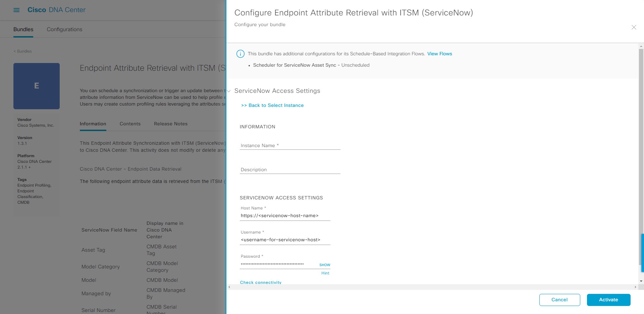Viewport: 644px width, 314px height.
Task: Close the configuration slide-in panel
Action: [634, 27]
